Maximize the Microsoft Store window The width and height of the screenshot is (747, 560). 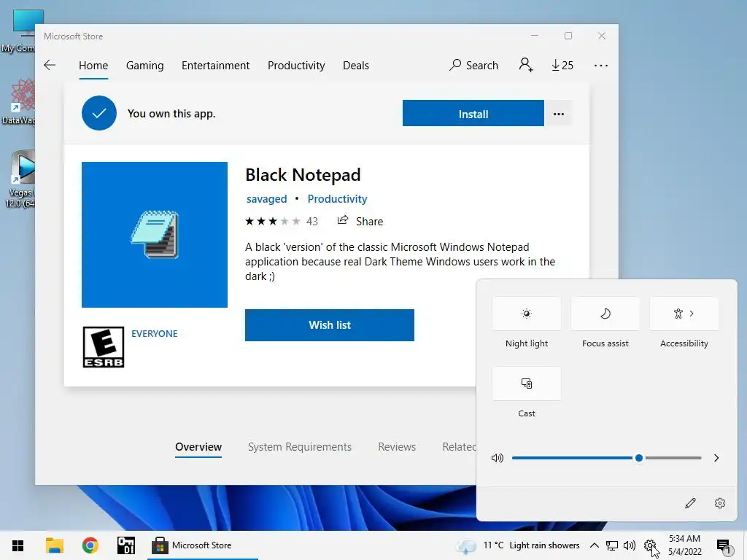coord(568,36)
